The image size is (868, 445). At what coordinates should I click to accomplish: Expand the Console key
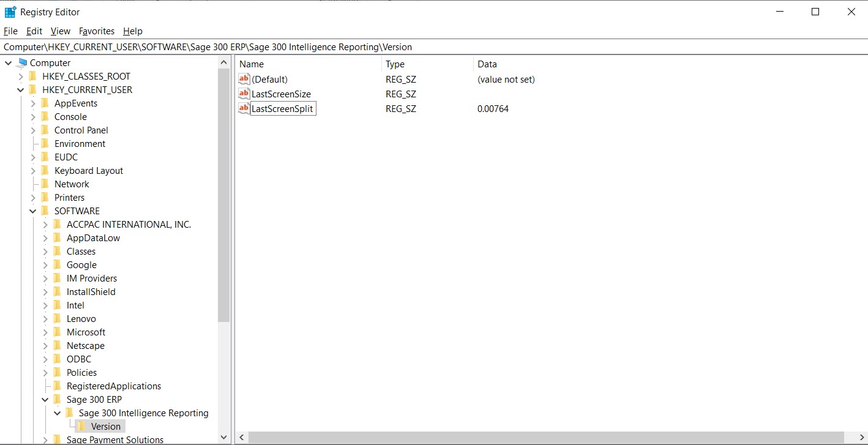click(33, 117)
